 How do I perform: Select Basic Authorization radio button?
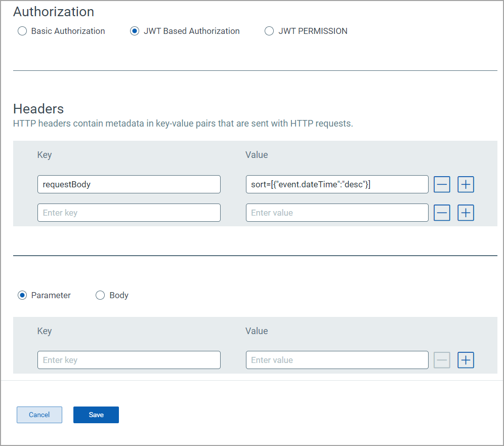[22, 31]
